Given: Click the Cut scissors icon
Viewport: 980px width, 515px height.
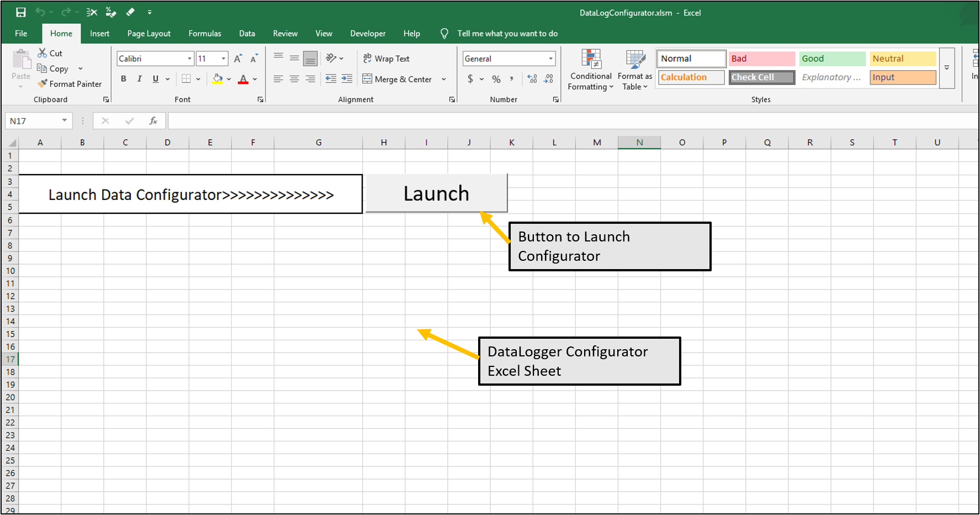Looking at the screenshot, I should 42,53.
